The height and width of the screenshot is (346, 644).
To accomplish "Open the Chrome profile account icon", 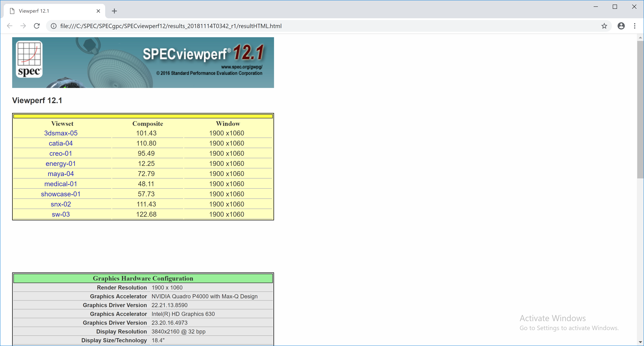I will pyautogui.click(x=621, y=26).
